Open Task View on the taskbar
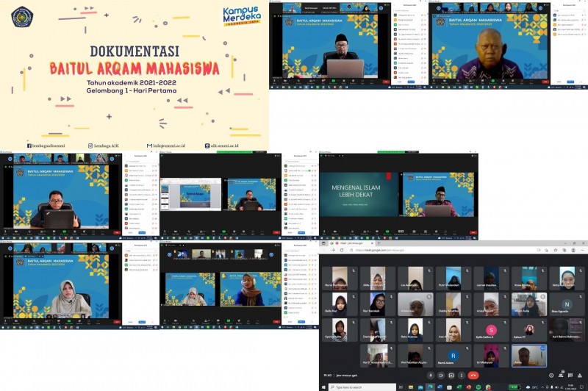 pos(401,387)
